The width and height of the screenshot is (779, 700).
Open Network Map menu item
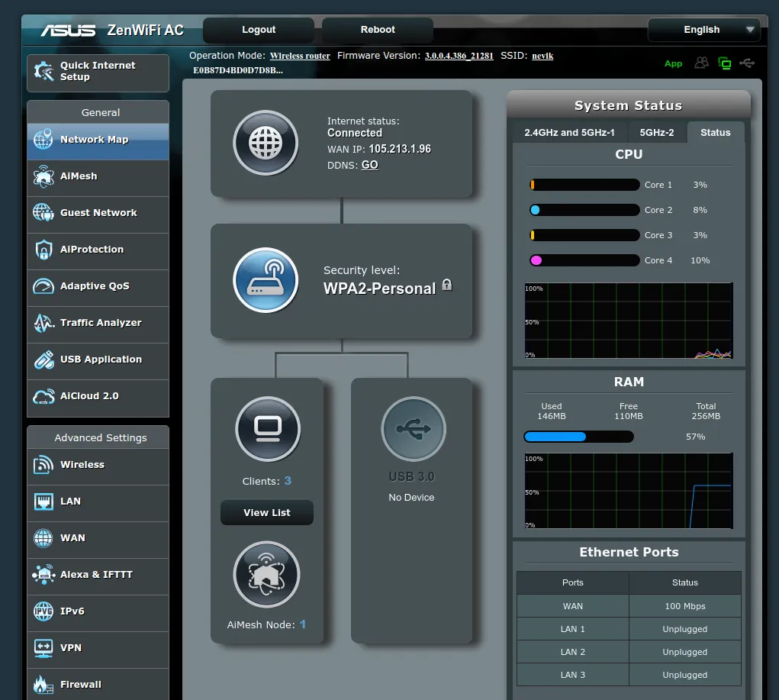(x=98, y=142)
